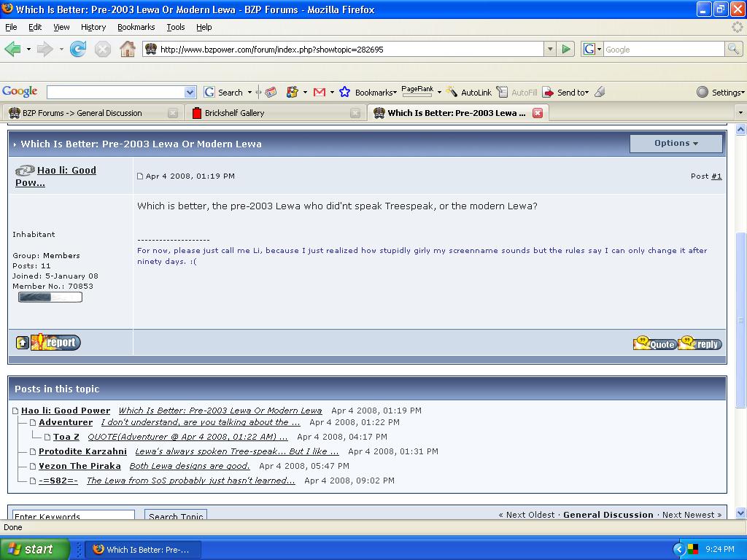Image resolution: width=747 pixels, height=560 pixels.
Task: Open the History menu
Action: (x=93, y=27)
